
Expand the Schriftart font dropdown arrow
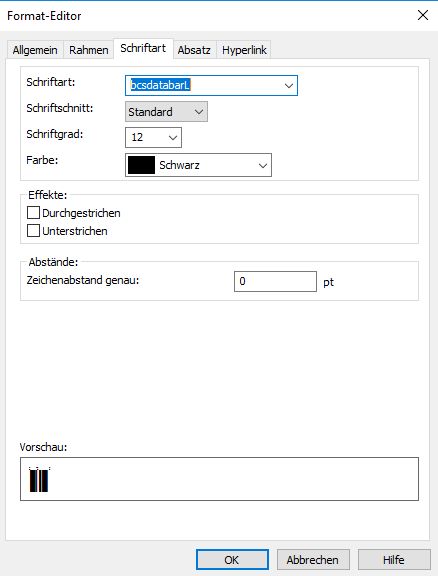tap(289, 86)
